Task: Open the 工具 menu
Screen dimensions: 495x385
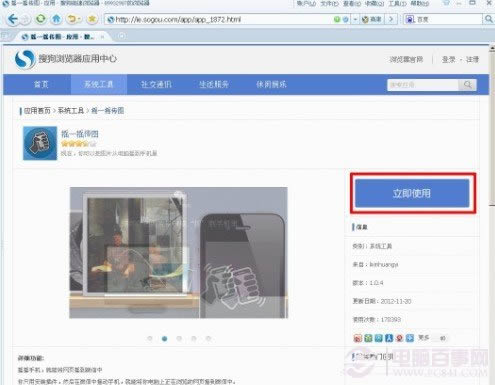Action: click(x=397, y=3)
